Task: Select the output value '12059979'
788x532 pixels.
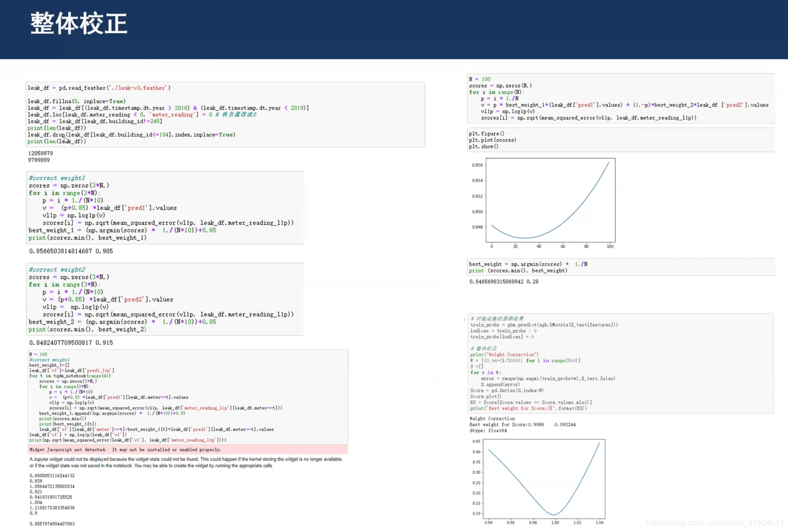Action: 40,153
